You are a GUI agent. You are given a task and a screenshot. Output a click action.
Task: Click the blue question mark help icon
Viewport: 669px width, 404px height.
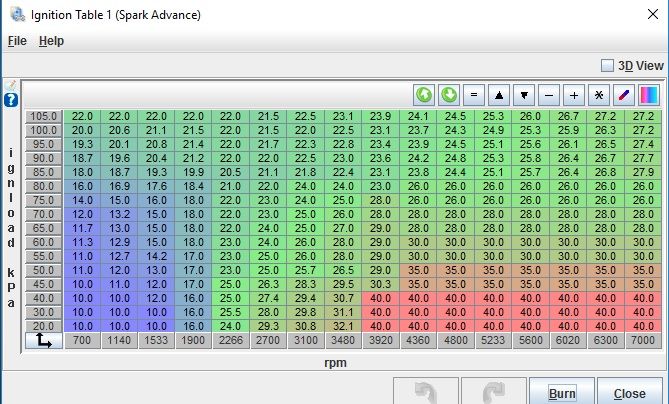(x=11, y=100)
